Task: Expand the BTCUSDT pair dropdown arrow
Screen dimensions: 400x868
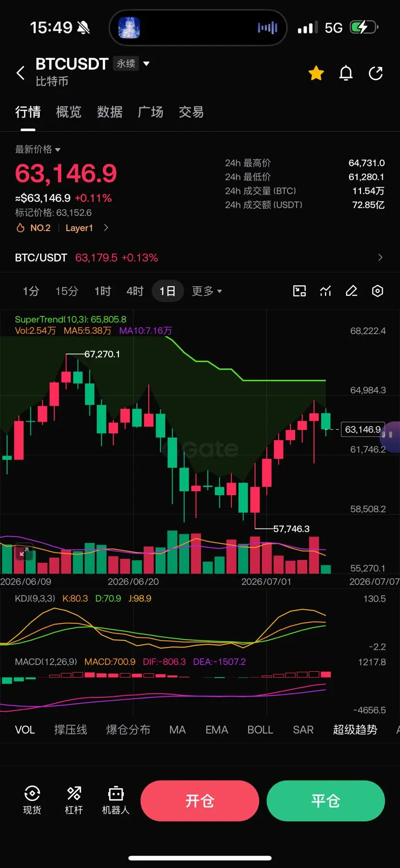Action: click(146, 63)
